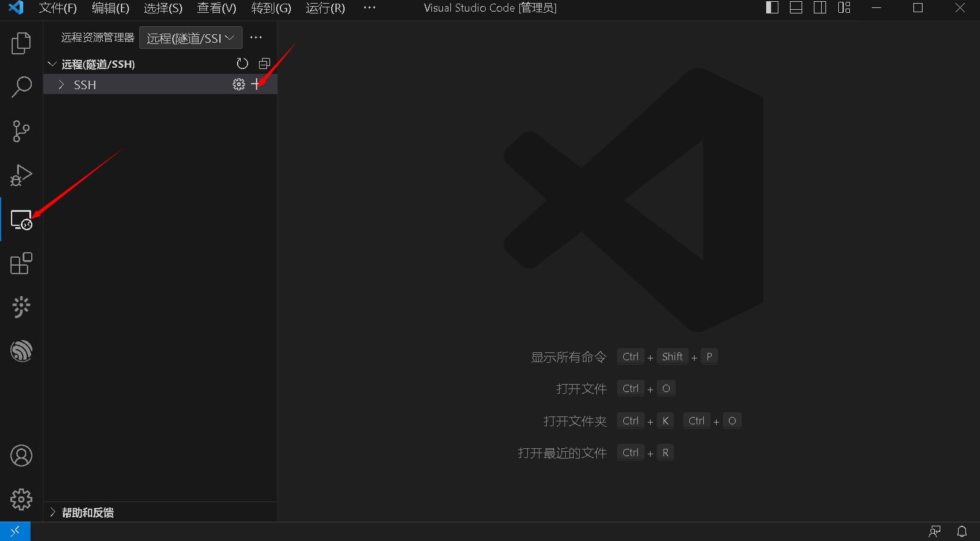980x541 pixels.
Task: Click the 打开最近的文件 hint text
Action: [x=562, y=453]
